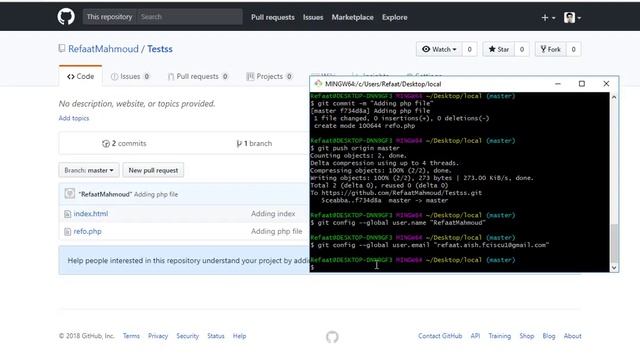This screenshot has height=360, width=640.
Task: View the 1 branch list
Action: click(254, 143)
